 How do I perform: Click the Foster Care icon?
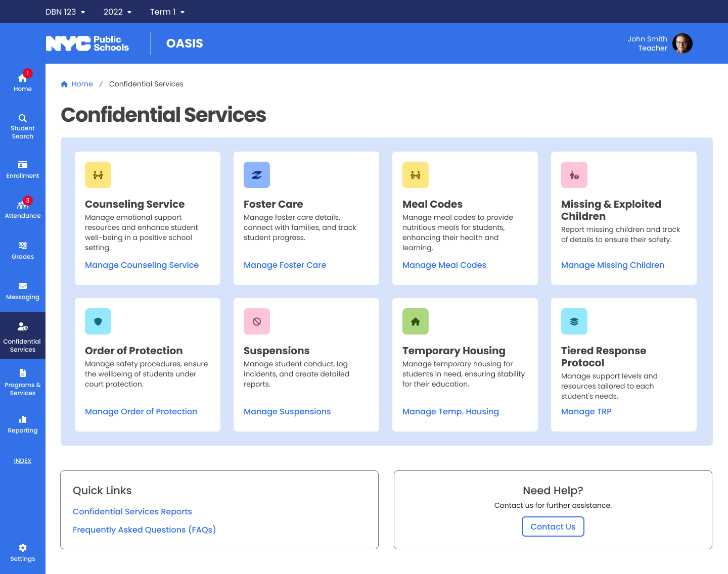(256, 175)
